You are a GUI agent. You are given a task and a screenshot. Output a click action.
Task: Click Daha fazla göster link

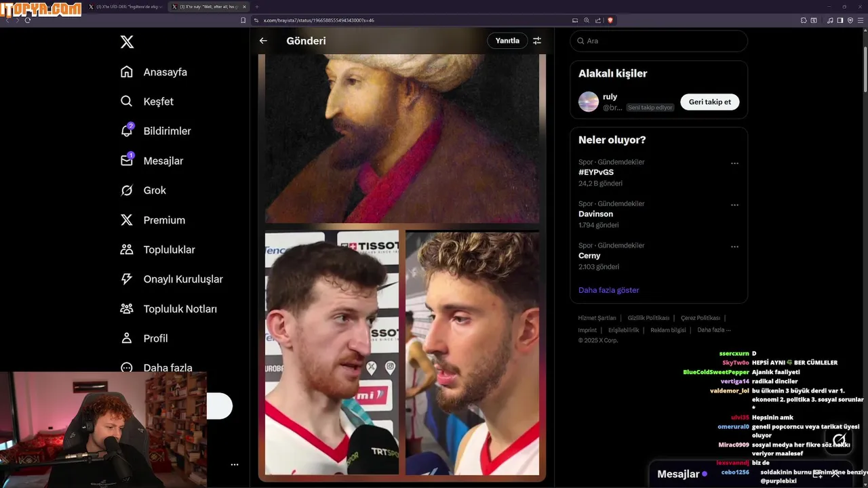tap(609, 290)
